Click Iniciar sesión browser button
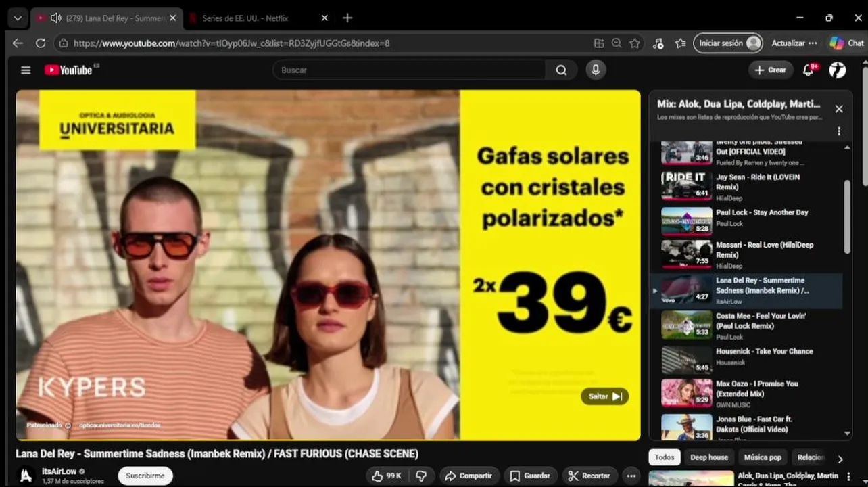868x487 pixels. 728,43
